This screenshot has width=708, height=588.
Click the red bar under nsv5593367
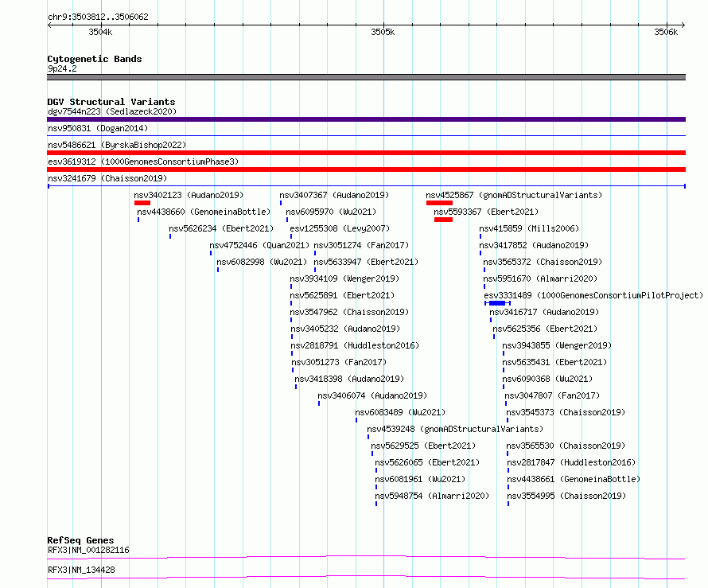(443, 220)
